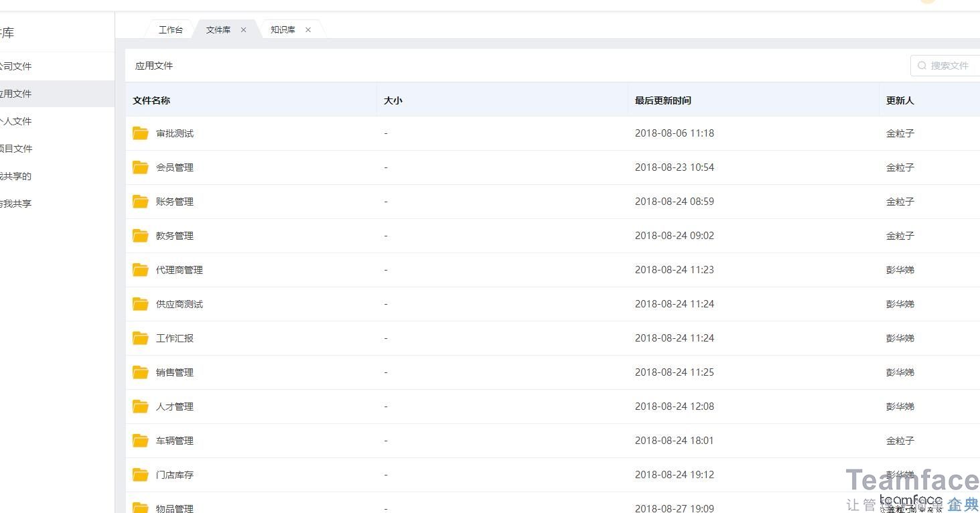The image size is (980, 513).
Task: Click the folder icon next to 工作汇报
Action: (140, 338)
